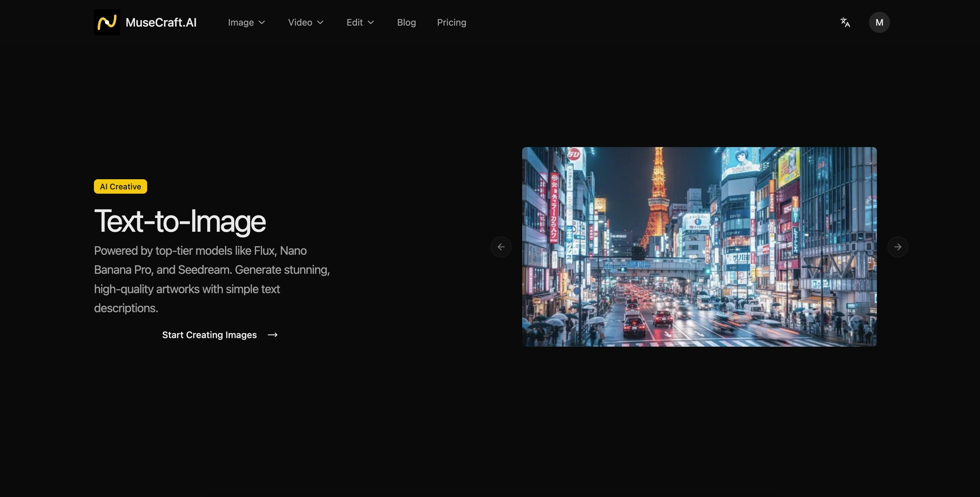Click the MuseCraft.AI brand name
The width and height of the screenshot is (980, 497).
[x=161, y=22]
